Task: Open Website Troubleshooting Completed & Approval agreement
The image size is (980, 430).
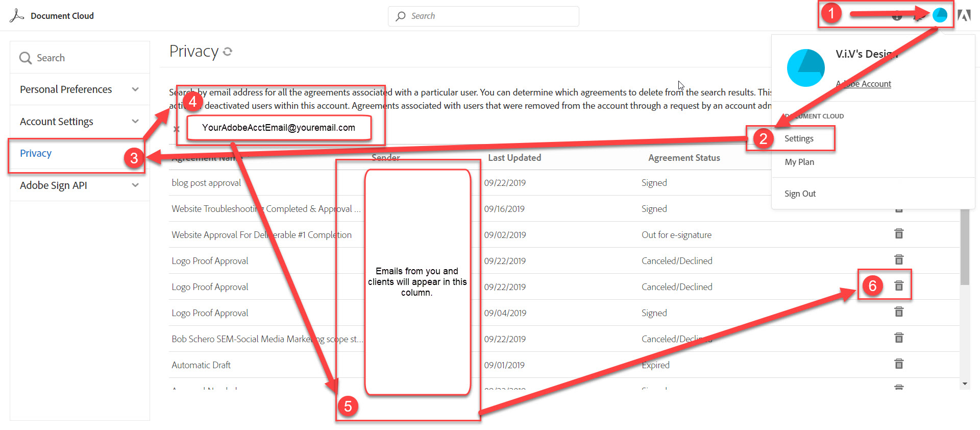Action: click(266, 209)
